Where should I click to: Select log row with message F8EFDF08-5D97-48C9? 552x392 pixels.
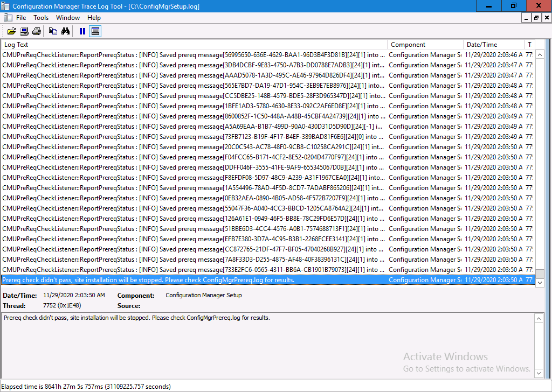(268, 178)
